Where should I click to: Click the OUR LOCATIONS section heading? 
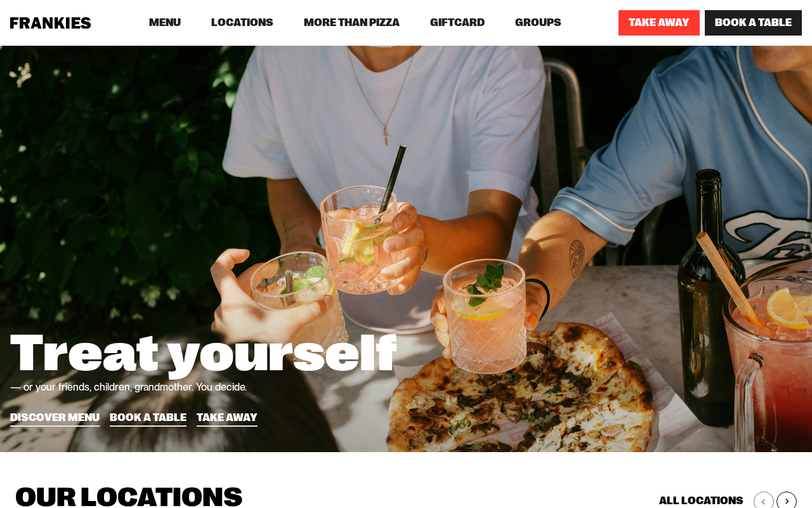tap(129, 496)
